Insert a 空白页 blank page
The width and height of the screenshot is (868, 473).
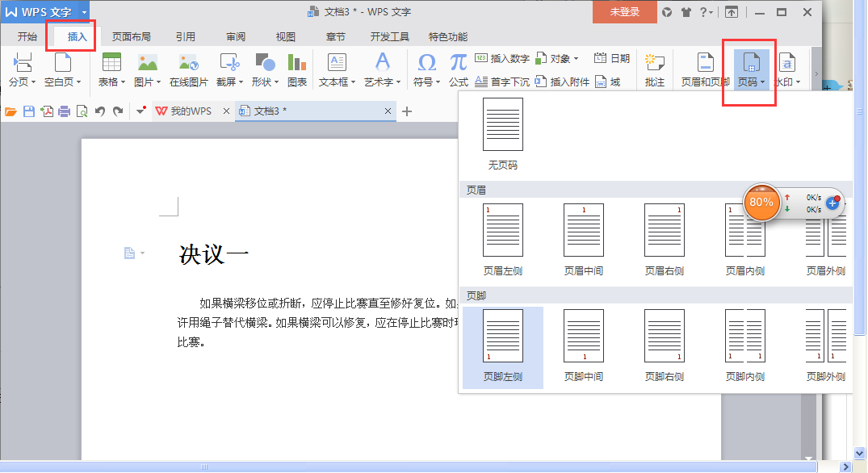click(x=62, y=69)
